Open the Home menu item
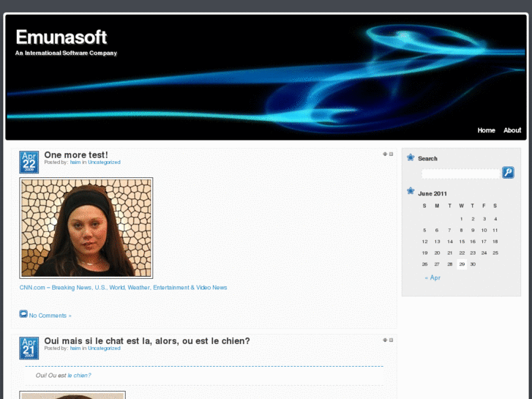Image resolution: width=532 pixels, height=399 pixels. [486, 130]
